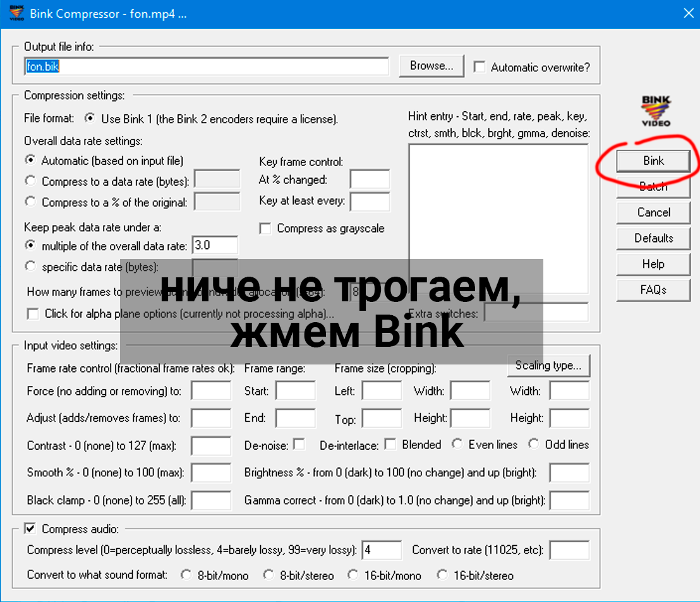Select Odd lines de-interlace option
This screenshot has height=602, width=700.
(x=533, y=444)
